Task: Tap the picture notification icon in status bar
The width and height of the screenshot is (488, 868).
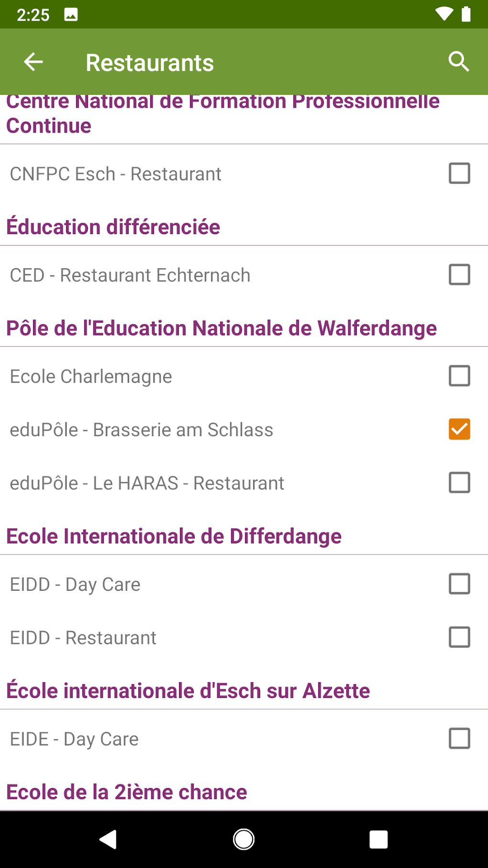Action: (x=71, y=15)
